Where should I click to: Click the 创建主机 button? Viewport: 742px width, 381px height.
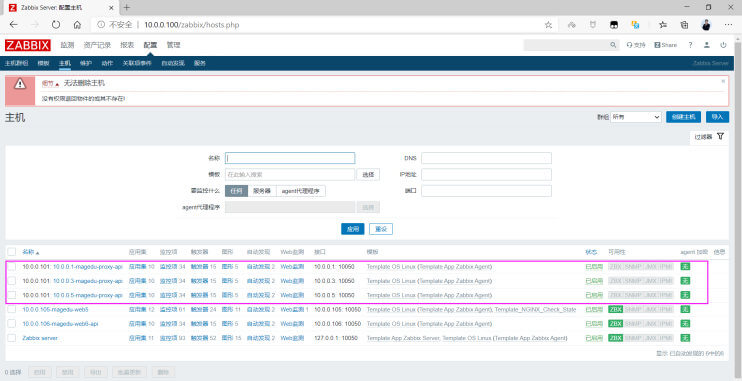coord(683,117)
